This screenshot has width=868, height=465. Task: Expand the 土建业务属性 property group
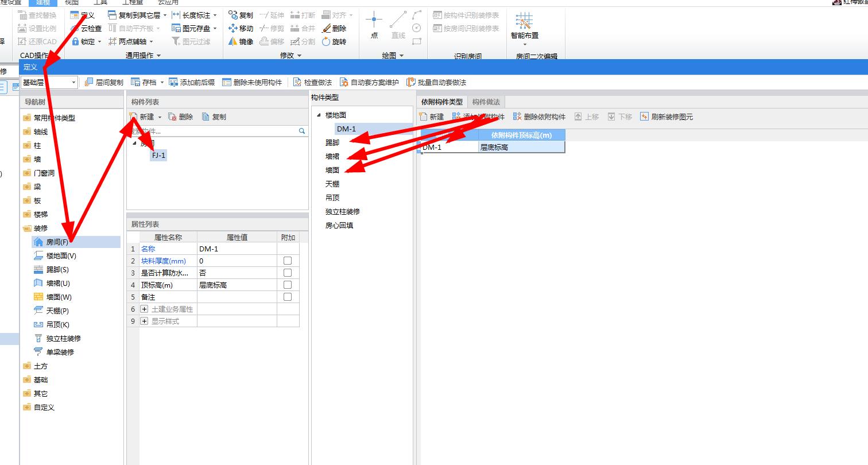[144, 309]
